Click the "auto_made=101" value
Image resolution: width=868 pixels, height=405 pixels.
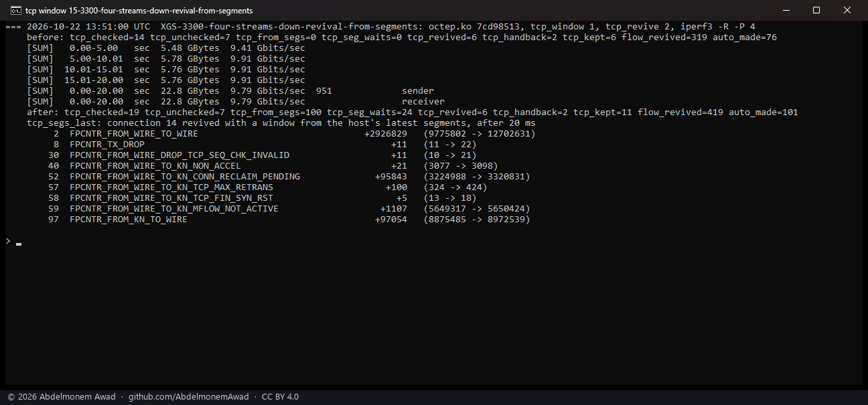[x=764, y=112]
